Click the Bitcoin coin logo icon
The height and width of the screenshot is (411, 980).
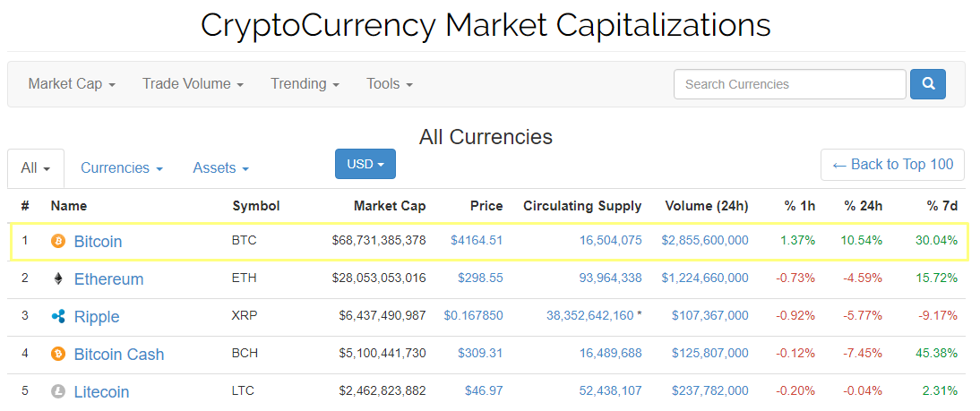pos(58,241)
